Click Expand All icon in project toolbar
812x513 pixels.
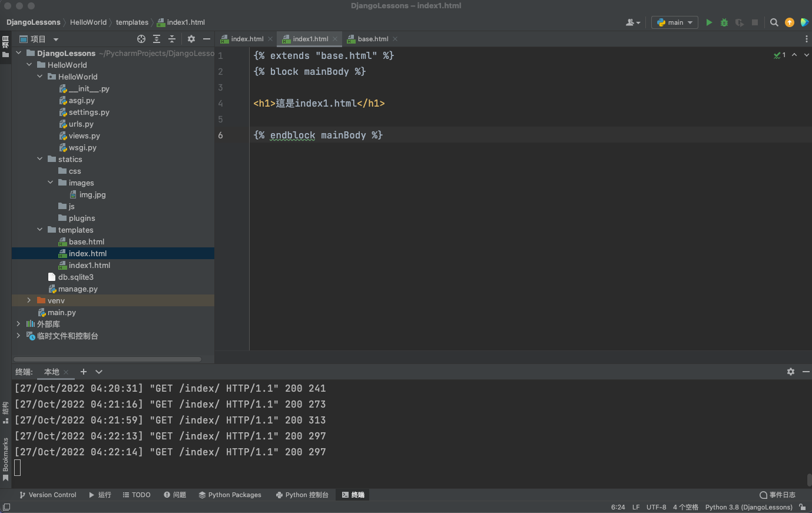pyautogui.click(x=157, y=39)
